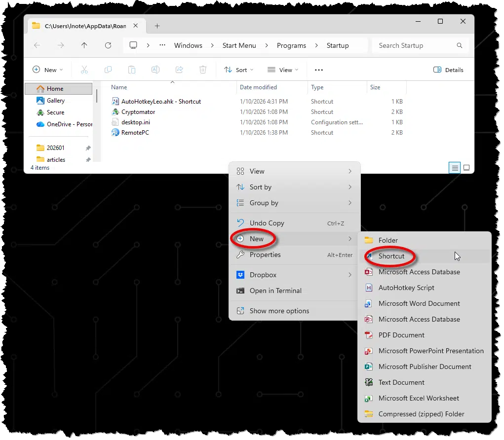This screenshot has height=440, width=504.
Task: Click the Delete trash can icon
Action: tap(203, 70)
